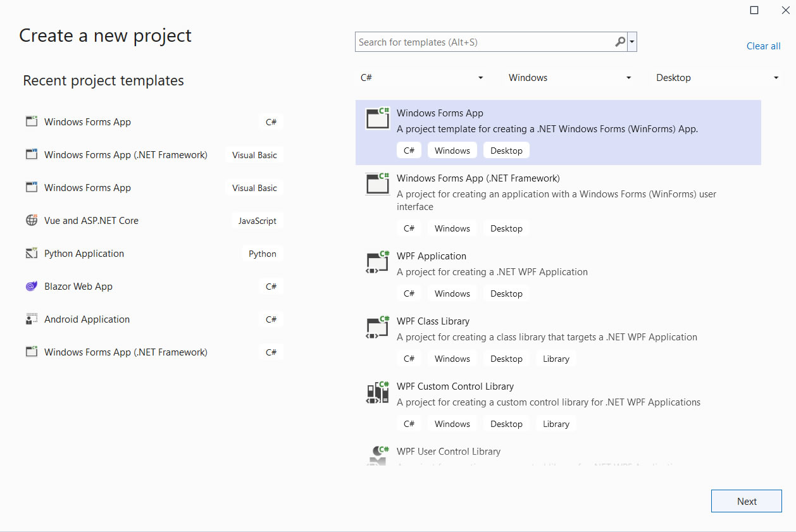Open the C# language filter dropdown
The image size is (796, 532).
[421, 78]
